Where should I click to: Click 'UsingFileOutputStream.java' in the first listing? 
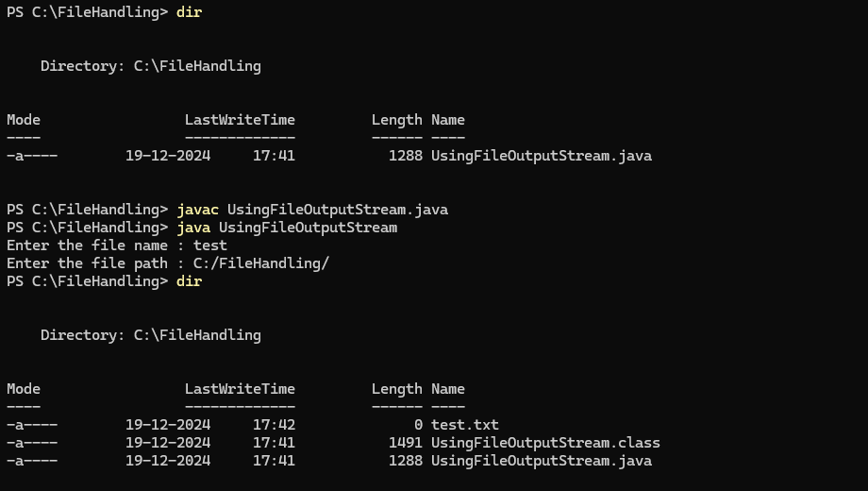pyautogui.click(x=541, y=156)
